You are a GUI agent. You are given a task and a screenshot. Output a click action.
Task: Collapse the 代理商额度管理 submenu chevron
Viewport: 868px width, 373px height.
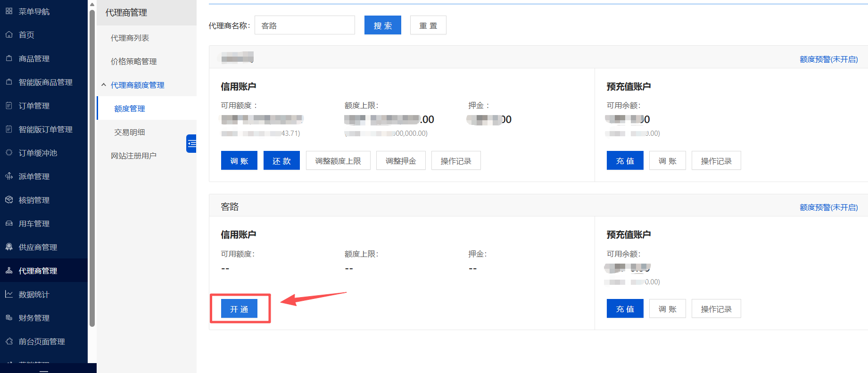pyautogui.click(x=104, y=85)
